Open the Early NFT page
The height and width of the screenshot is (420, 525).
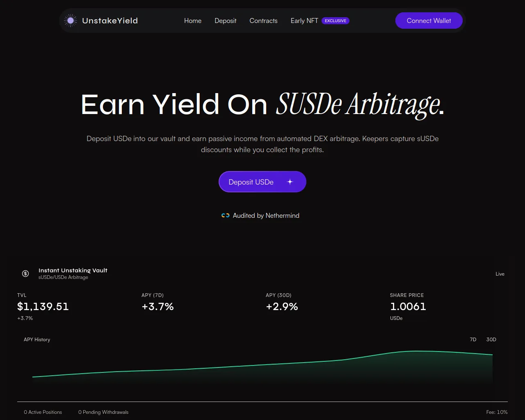pyautogui.click(x=304, y=21)
